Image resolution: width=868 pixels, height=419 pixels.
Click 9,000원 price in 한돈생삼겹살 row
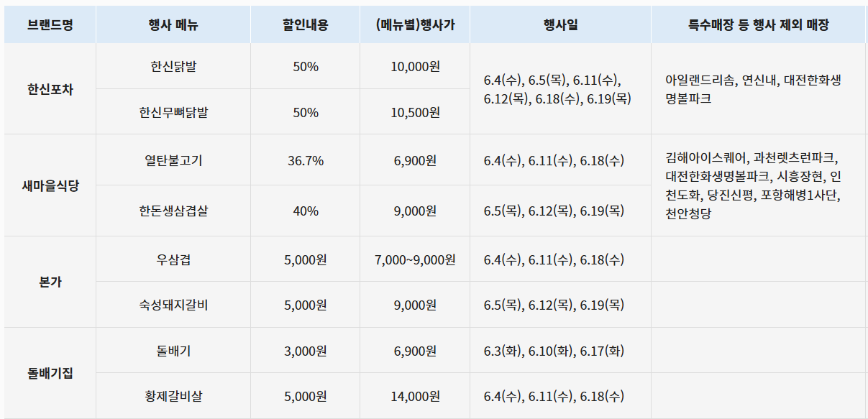pos(415,211)
